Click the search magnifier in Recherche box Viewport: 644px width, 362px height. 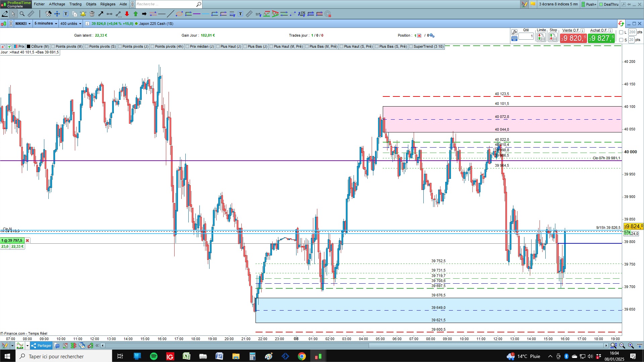point(199,4)
